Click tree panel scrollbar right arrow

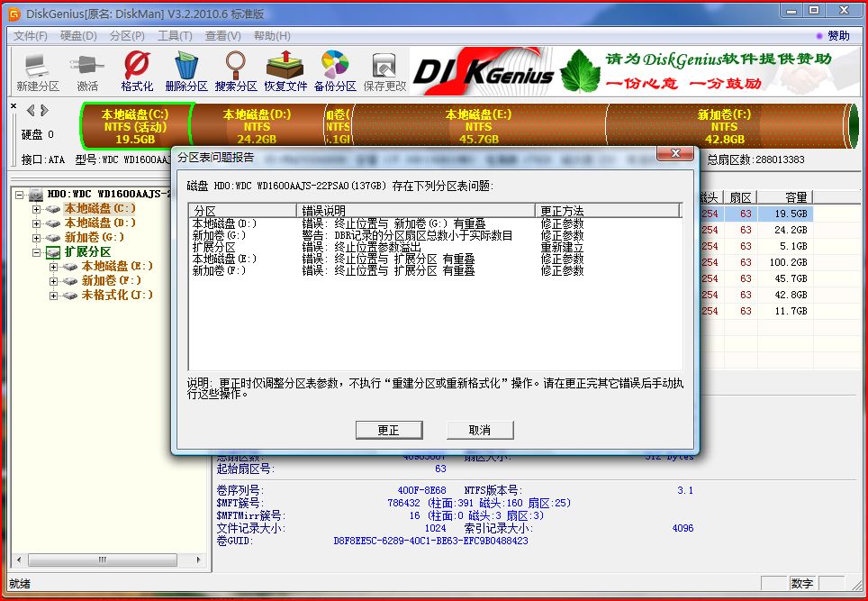click(x=199, y=560)
